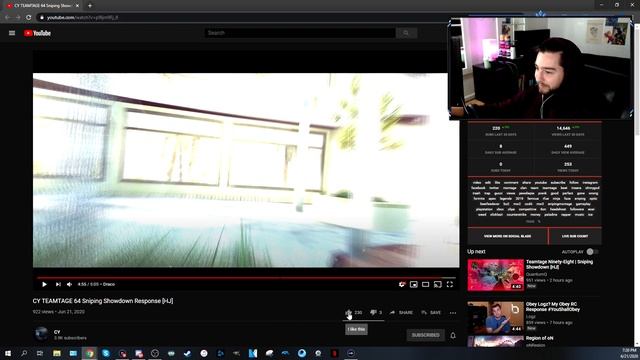
Task: Enable theater mode in the player
Action: tap(425, 284)
